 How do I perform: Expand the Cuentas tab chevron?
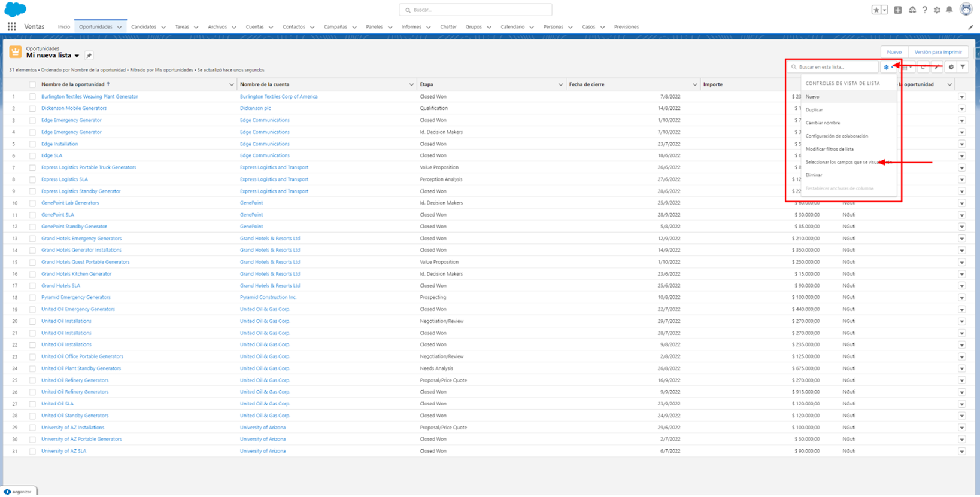tap(271, 27)
